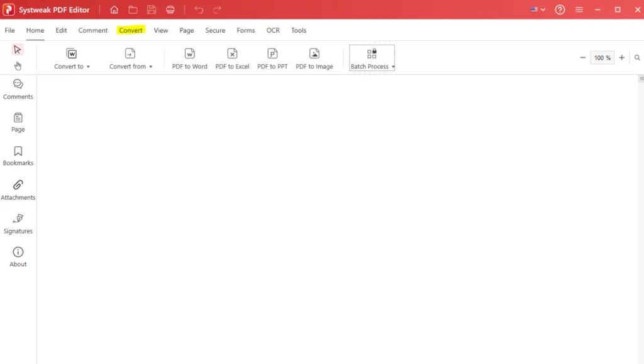Open a file with the folder icon
This screenshot has width=644, height=364.
(x=133, y=9)
